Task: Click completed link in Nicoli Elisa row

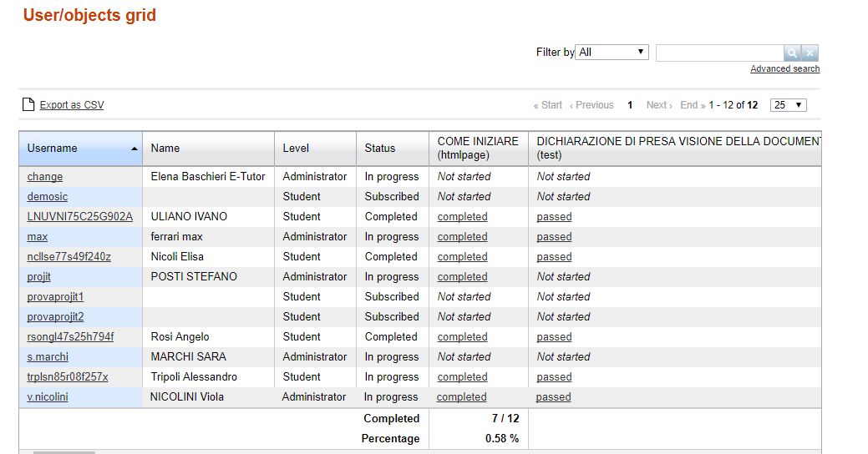Action: pyautogui.click(x=462, y=257)
